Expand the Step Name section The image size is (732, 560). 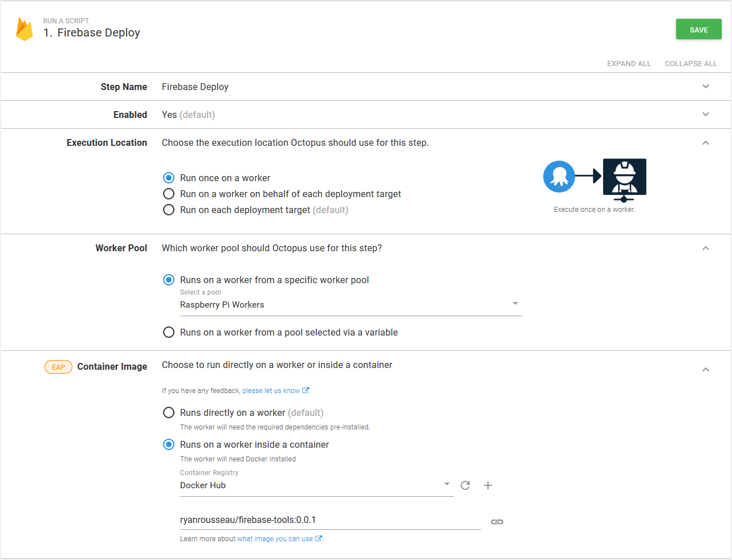pos(706,86)
